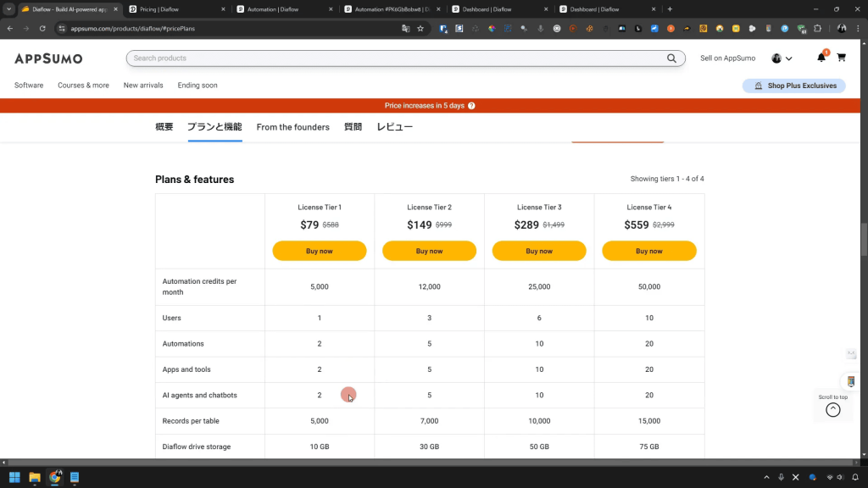This screenshot has width=868, height=488.
Task: Open the Software menu
Action: (29, 86)
